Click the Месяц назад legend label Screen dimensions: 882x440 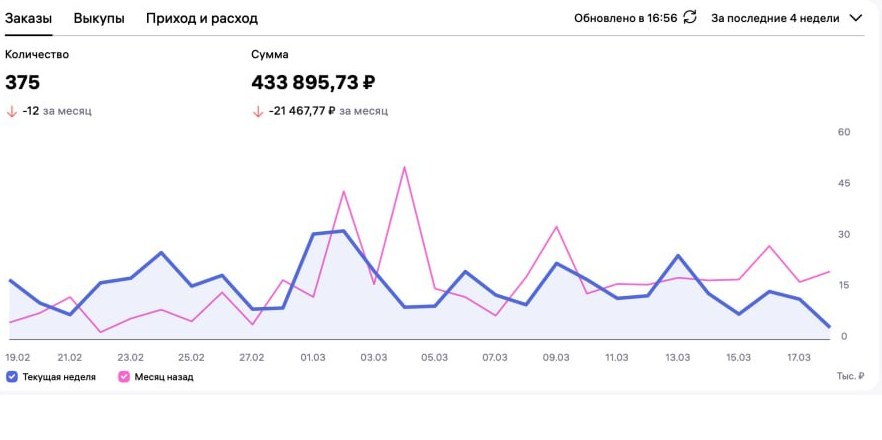[164, 377]
